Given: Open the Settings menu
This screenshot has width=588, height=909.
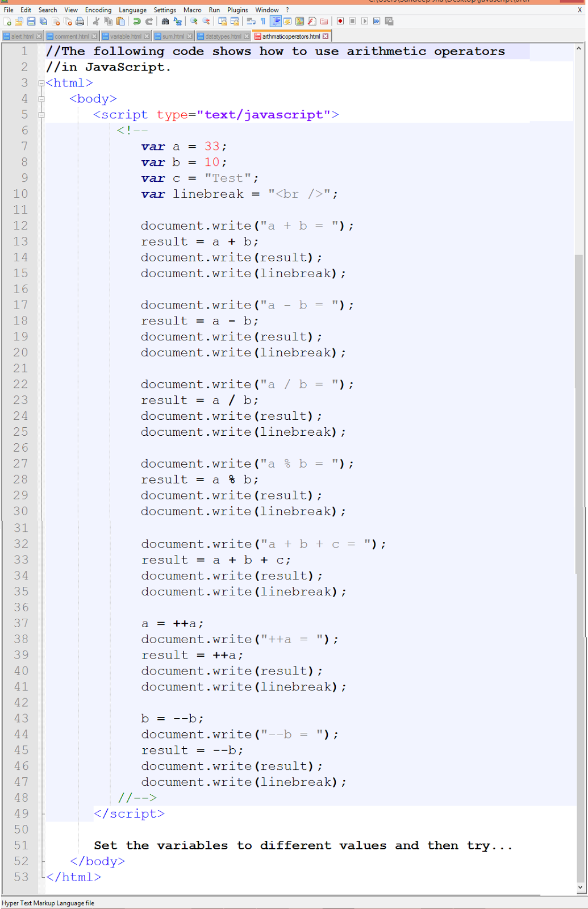Looking at the screenshot, I should [165, 10].
